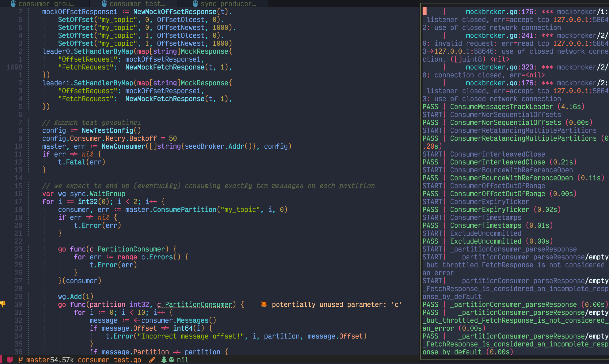
Task: Select the consumer_test tab
Action: 136,3
